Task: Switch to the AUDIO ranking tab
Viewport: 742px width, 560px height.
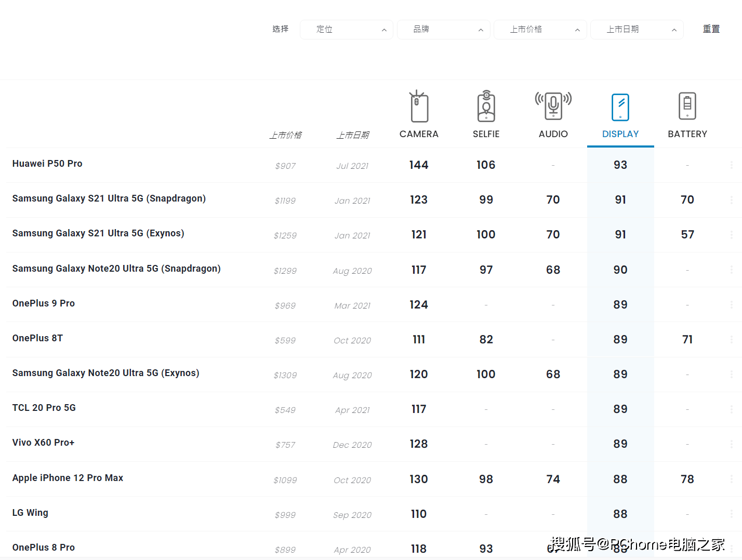Action: (x=553, y=134)
